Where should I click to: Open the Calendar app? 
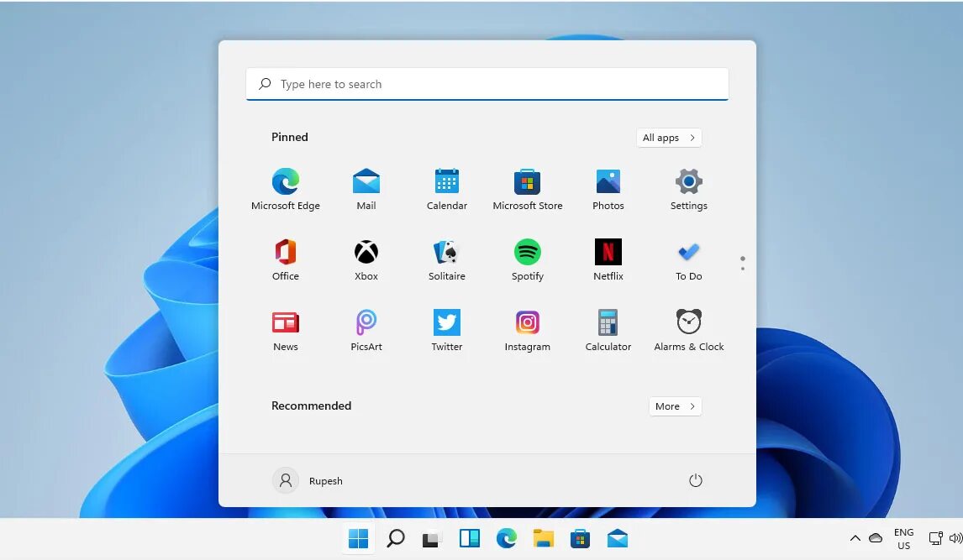pyautogui.click(x=446, y=189)
